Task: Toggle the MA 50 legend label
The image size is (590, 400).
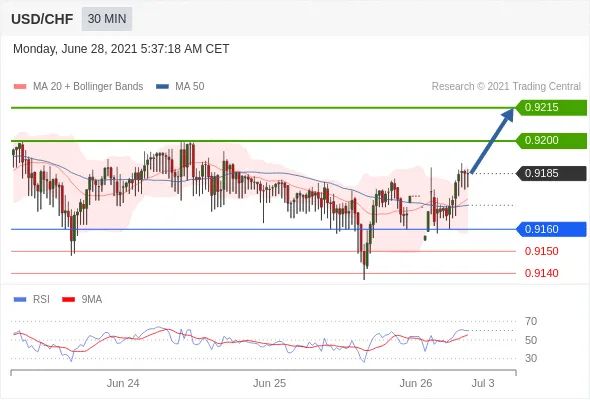Action: pyautogui.click(x=190, y=87)
